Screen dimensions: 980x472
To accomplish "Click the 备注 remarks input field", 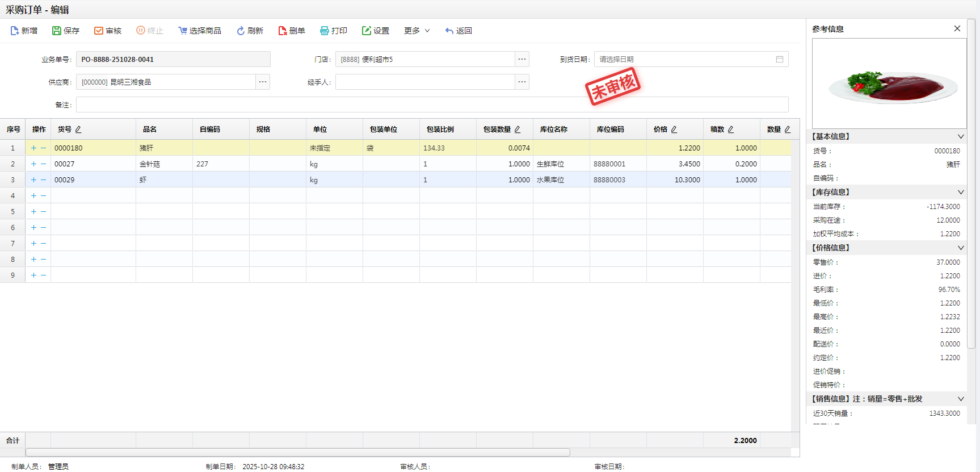I will 432,105.
